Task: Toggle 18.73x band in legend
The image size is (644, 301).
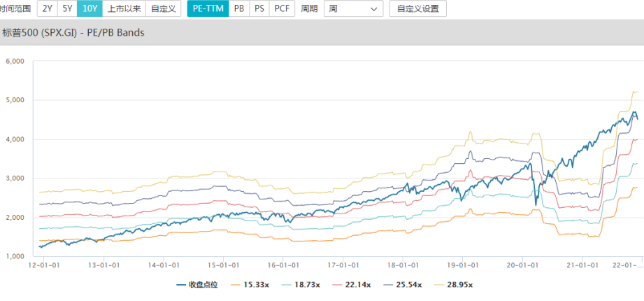Action: pyautogui.click(x=301, y=285)
